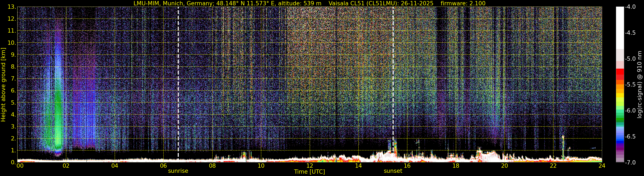Image resolution: width=644 pixels, height=176 pixels.
Task: Click the '24' time tick label
Action: click(x=602, y=166)
